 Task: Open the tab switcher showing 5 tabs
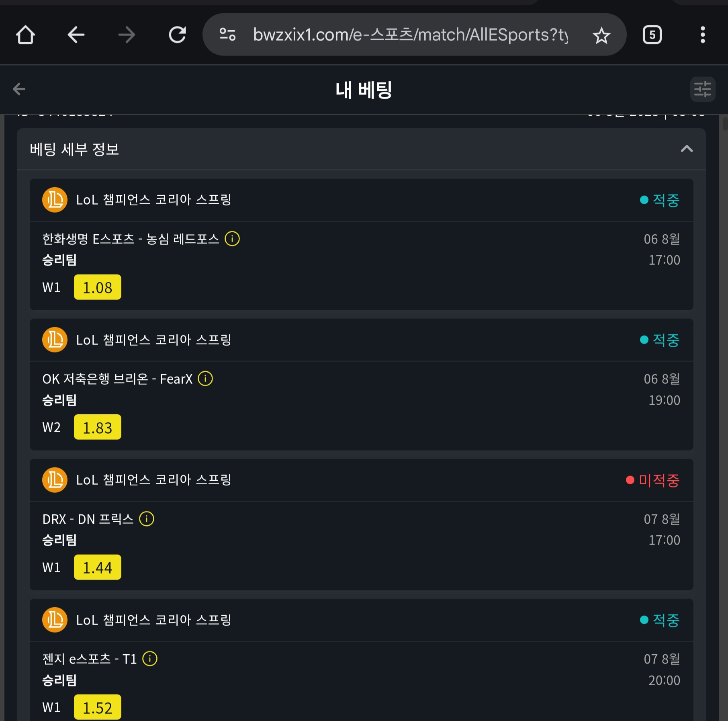[652, 35]
